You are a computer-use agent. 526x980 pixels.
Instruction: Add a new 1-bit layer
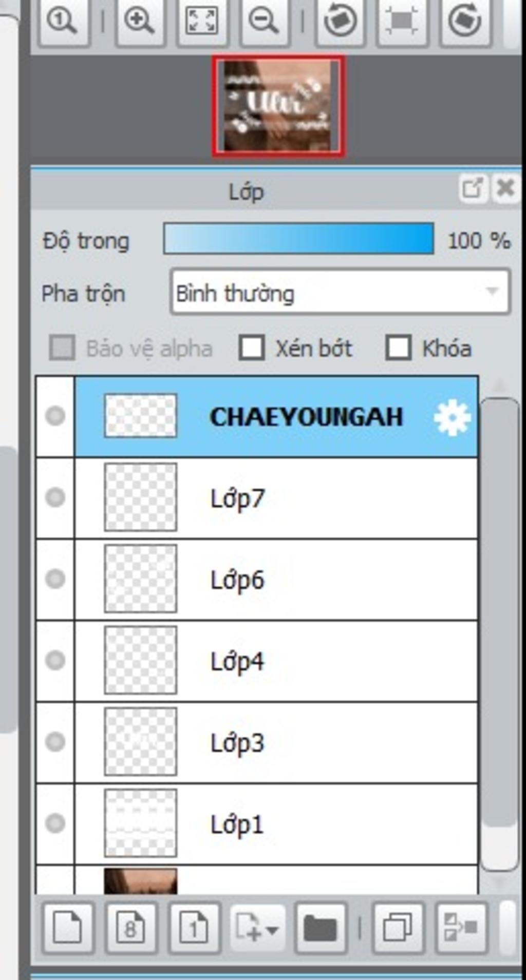[x=194, y=928]
